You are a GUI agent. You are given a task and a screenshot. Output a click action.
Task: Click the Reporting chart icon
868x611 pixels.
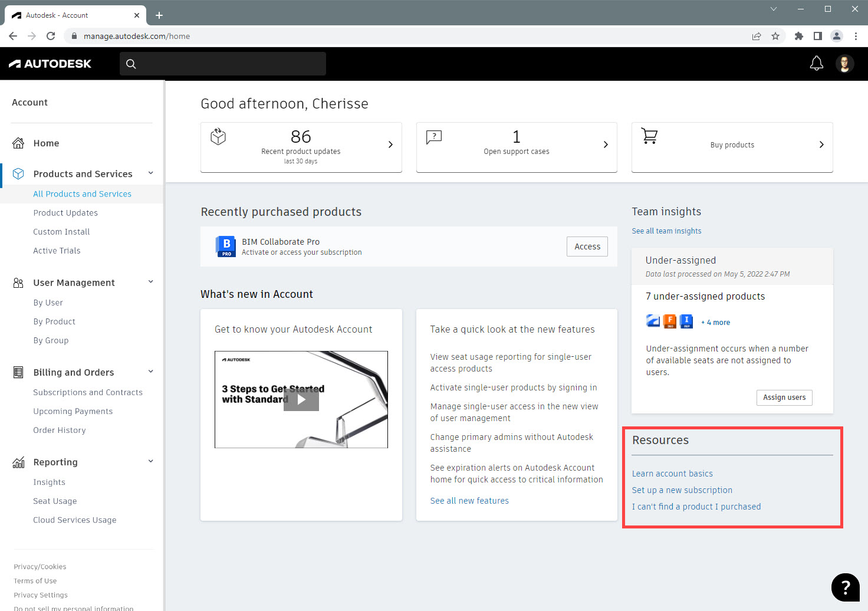[18, 462]
